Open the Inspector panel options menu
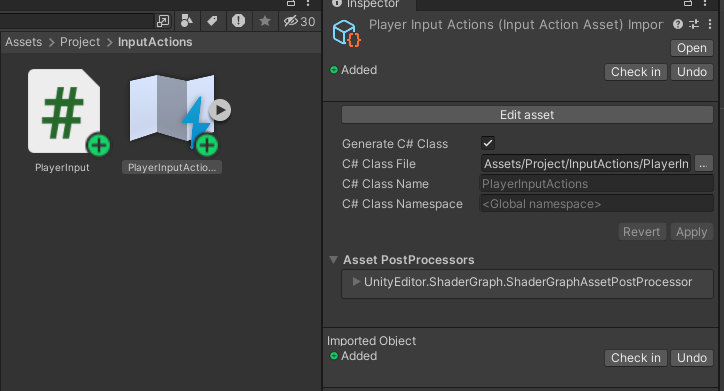Screen dimensions: 724x391 tap(705, 3)
